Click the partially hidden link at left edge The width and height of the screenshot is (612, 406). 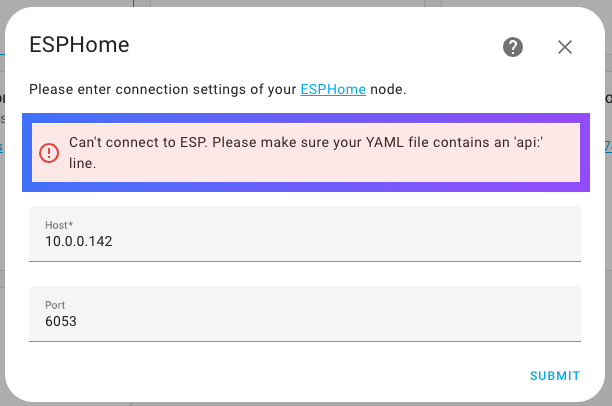(x=2, y=147)
